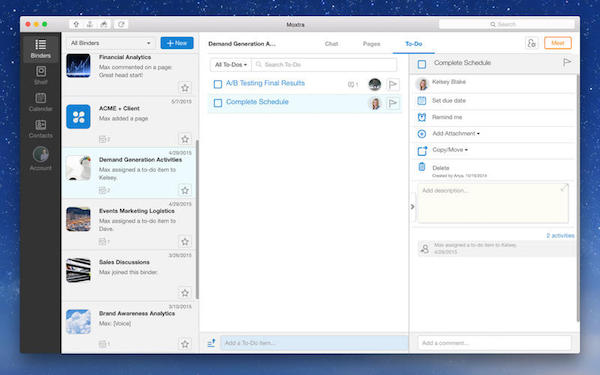600x375 pixels.
Task: Flag the A/B Testing Final Results to-do
Action: tap(393, 84)
